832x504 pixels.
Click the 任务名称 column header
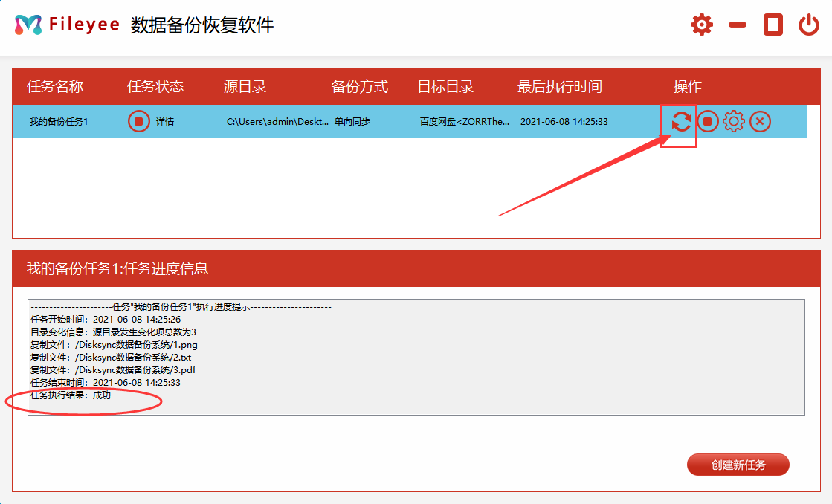(55, 86)
